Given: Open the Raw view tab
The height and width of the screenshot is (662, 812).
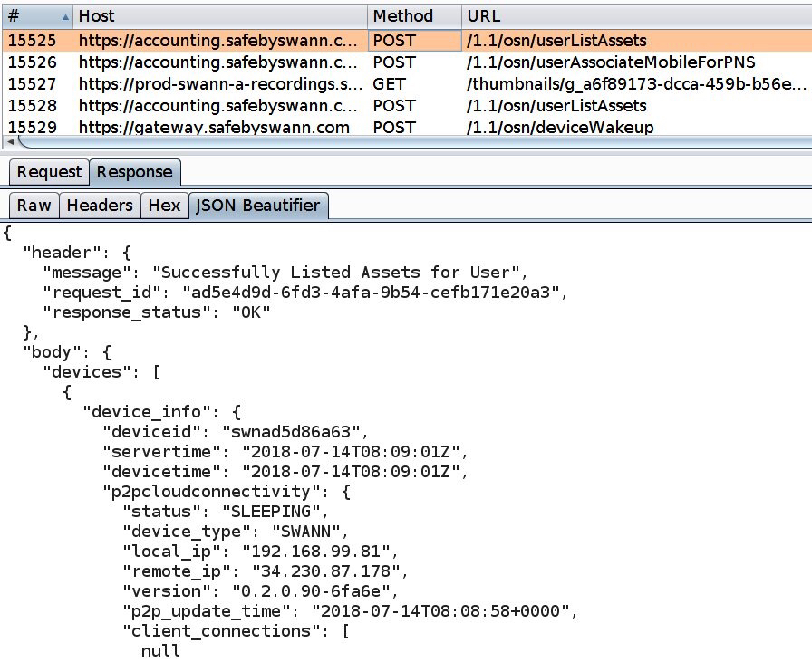Looking at the screenshot, I should 34,206.
